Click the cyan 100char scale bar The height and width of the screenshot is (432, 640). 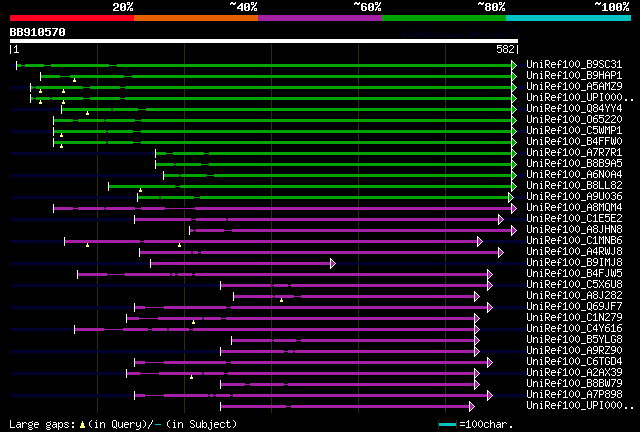click(447, 425)
